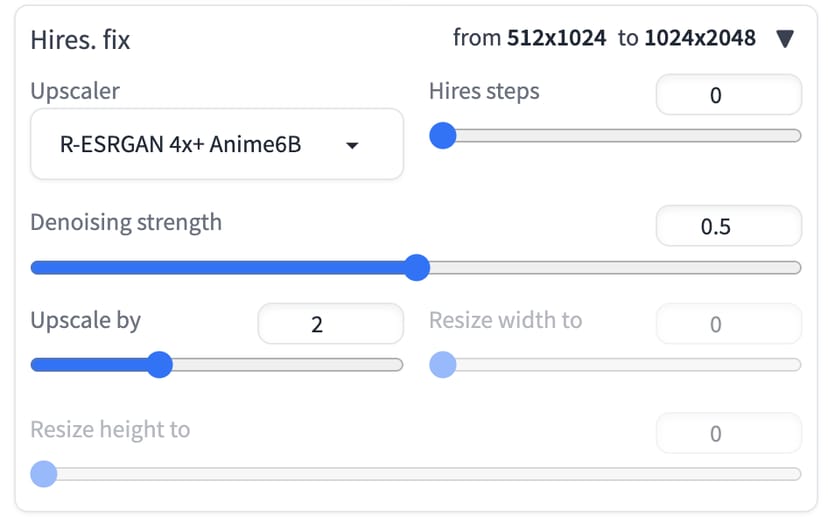Click the Resize width to slider handle

tap(443, 365)
